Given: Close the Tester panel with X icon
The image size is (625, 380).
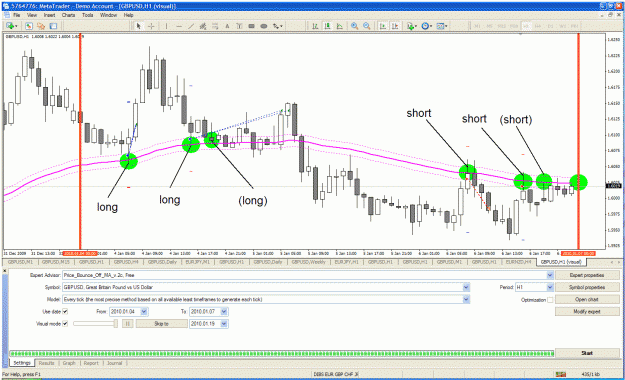Looking at the screenshot, I should [5, 270].
